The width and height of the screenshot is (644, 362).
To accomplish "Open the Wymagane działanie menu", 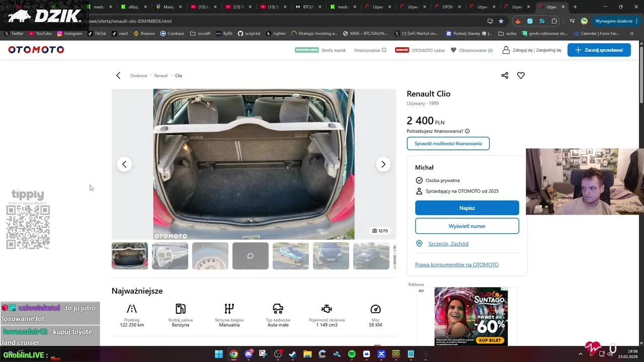I will pyautogui.click(x=617, y=21).
